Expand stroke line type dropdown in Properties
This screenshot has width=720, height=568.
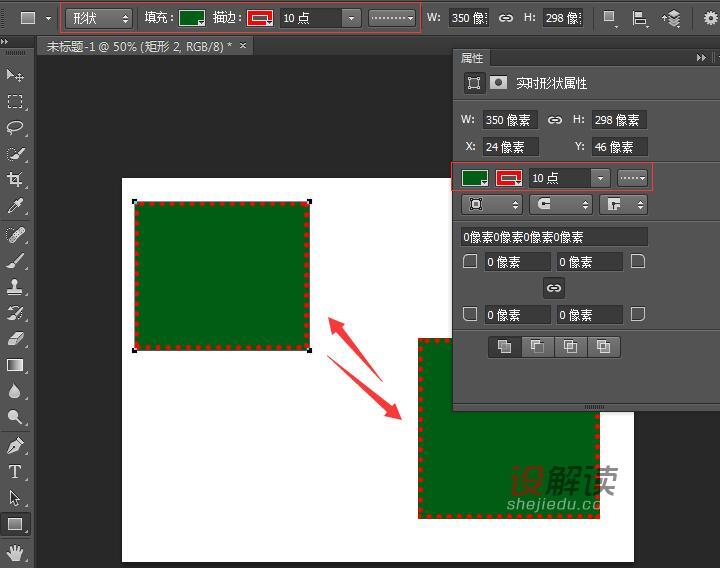pyautogui.click(x=632, y=178)
